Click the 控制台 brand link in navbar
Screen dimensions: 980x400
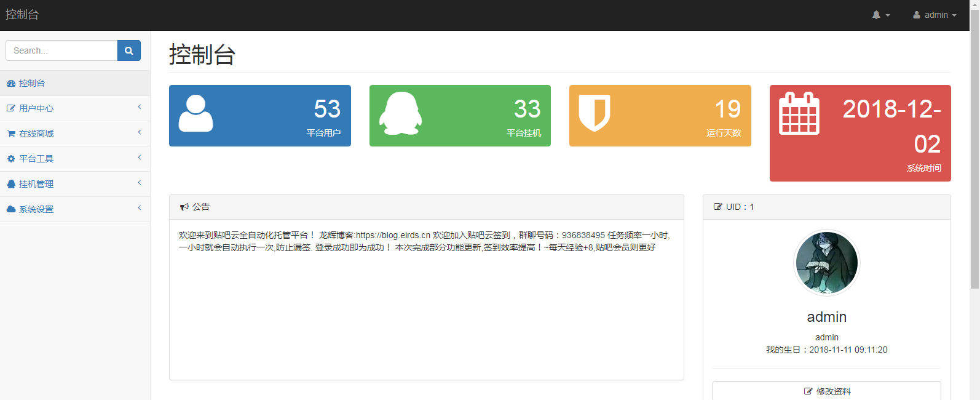coord(22,15)
